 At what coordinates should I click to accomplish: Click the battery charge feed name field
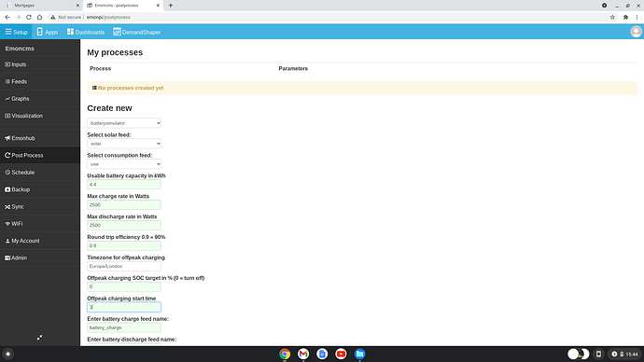pos(124,327)
